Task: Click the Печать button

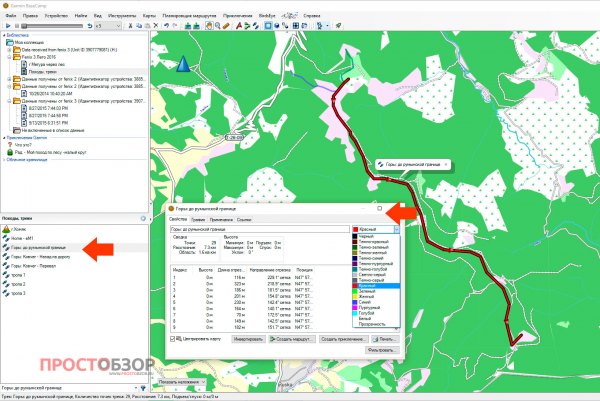Action: pyautogui.click(x=386, y=339)
